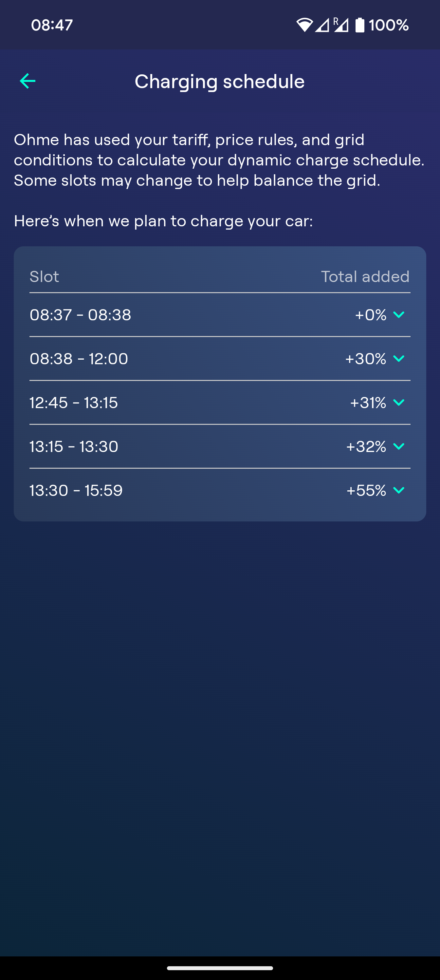Viewport: 440px width, 980px height.
Task: Select the 12:45 - 13:15 slot label
Action: [x=74, y=402]
